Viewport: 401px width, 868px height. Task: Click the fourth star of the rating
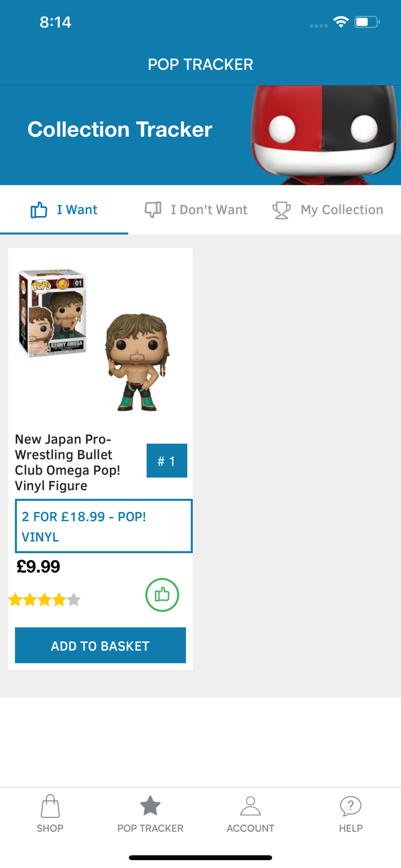click(x=60, y=599)
